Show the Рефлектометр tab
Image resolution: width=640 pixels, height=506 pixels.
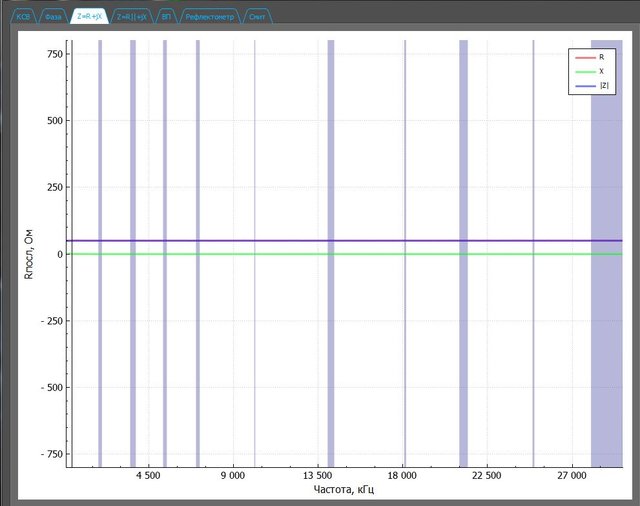[x=209, y=17]
